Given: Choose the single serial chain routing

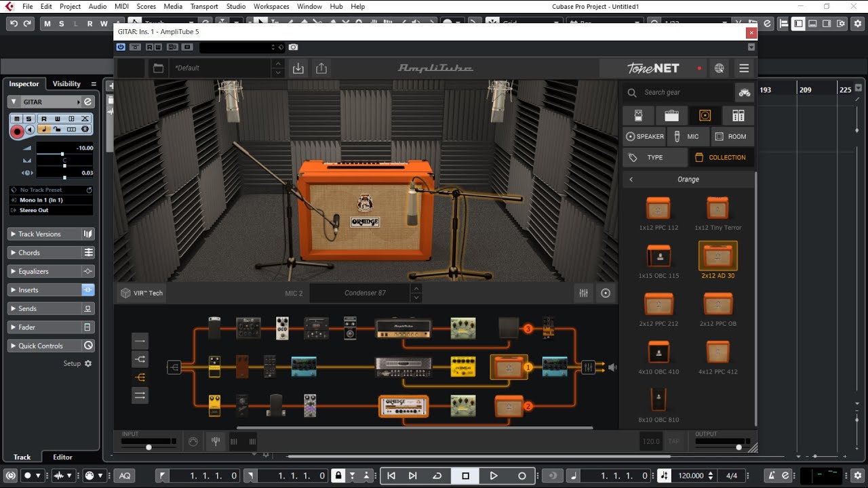Looking at the screenshot, I should coord(140,340).
